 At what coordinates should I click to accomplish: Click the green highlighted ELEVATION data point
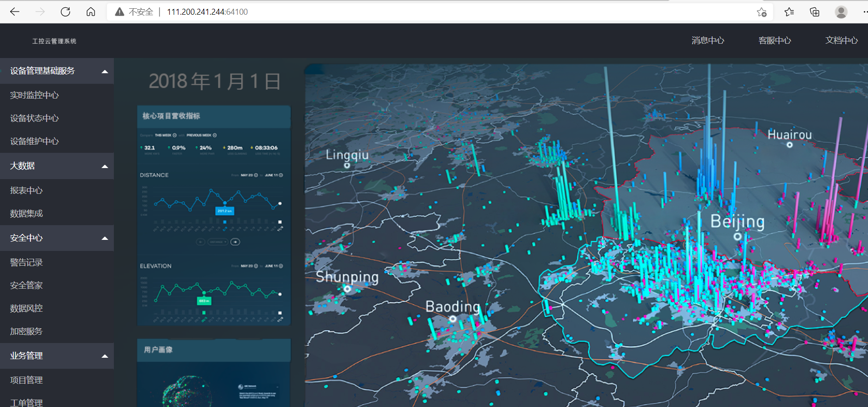click(204, 293)
